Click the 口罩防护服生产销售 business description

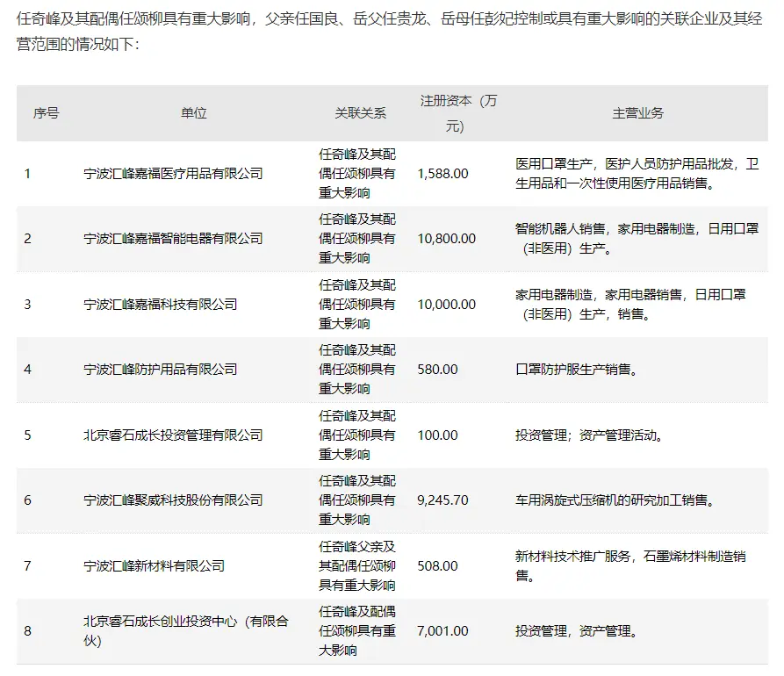[x=576, y=370]
